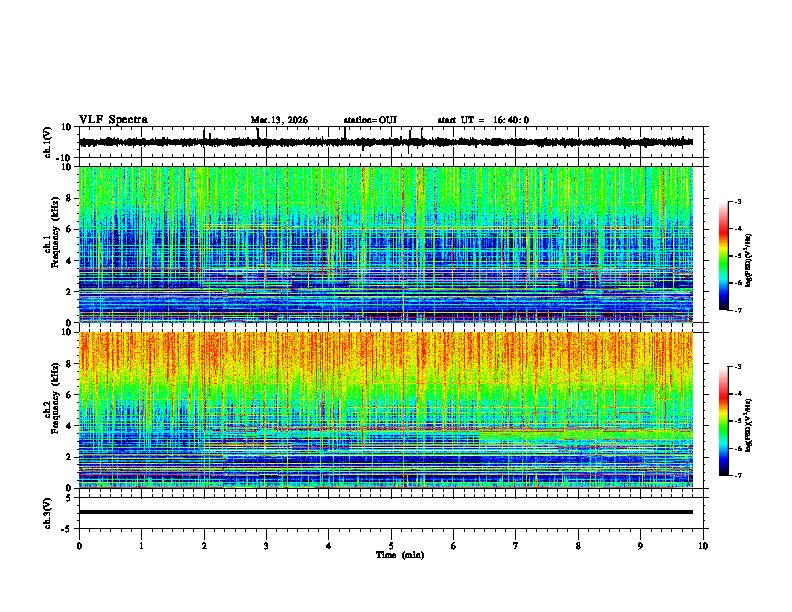792x612 pixels.
Task: Select the date text 'Mar.13, 2026'
Action: pyautogui.click(x=279, y=120)
